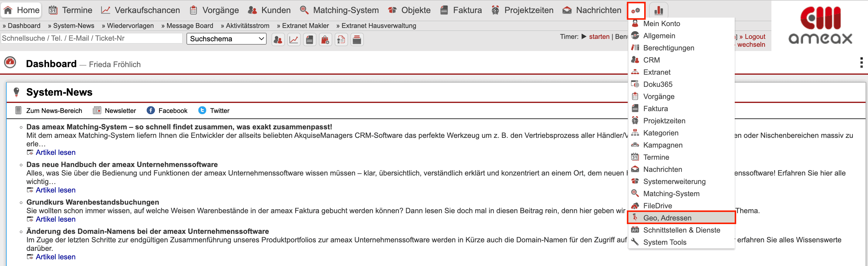
Task: Select System Tools from the dropdown menu
Action: [x=665, y=242]
